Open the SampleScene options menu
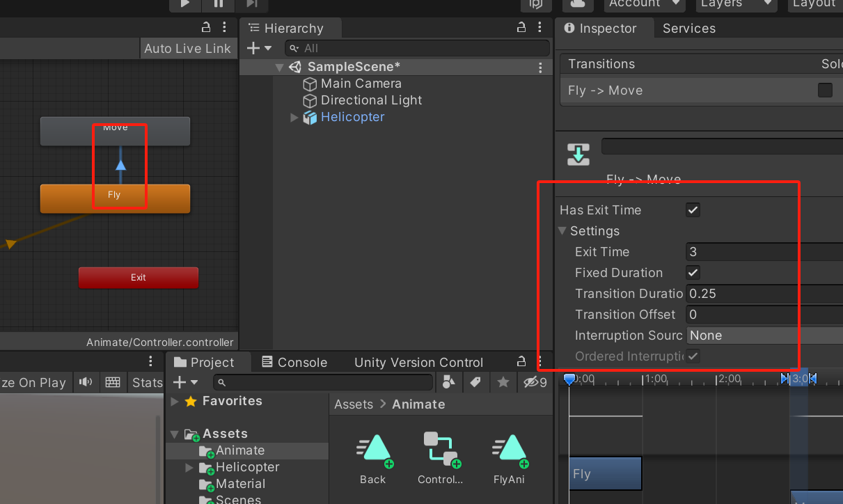Screen dimensions: 843x504 click(x=540, y=68)
